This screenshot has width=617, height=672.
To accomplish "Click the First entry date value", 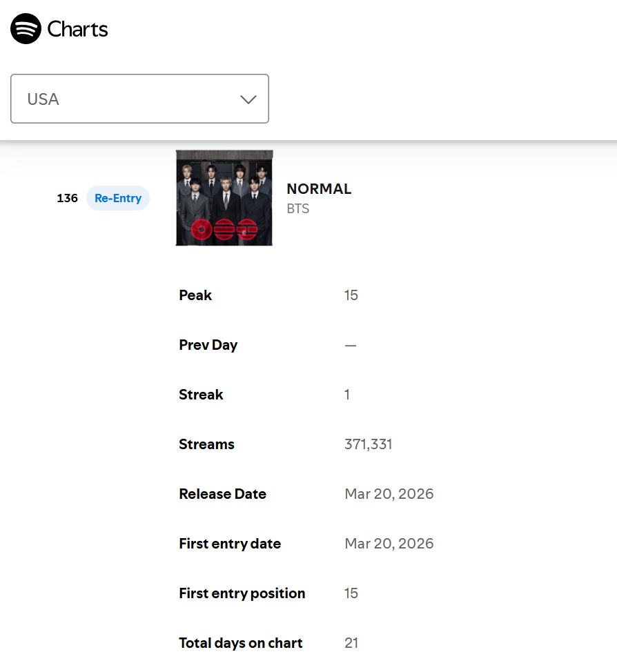I will tap(389, 544).
